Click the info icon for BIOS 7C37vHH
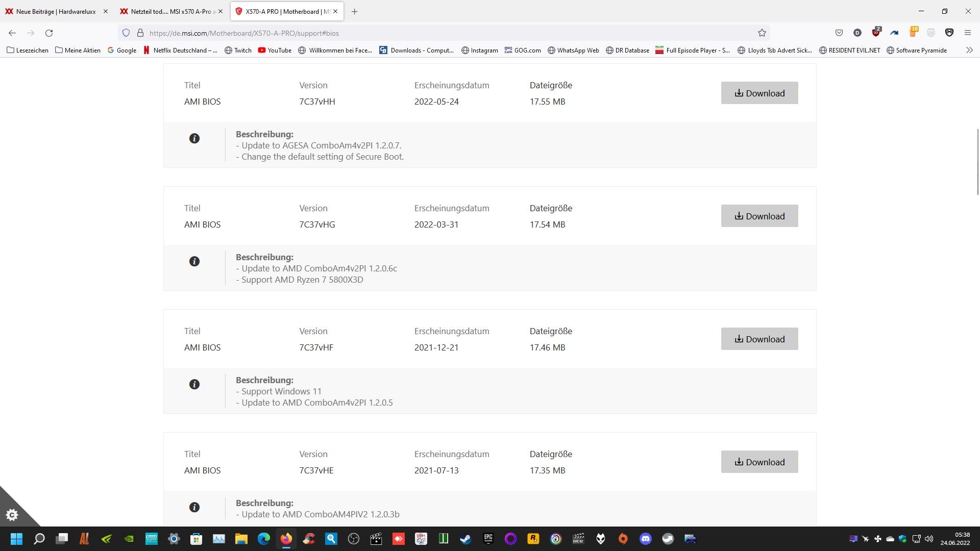Image resolution: width=980 pixels, height=551 pixels. 194,138
